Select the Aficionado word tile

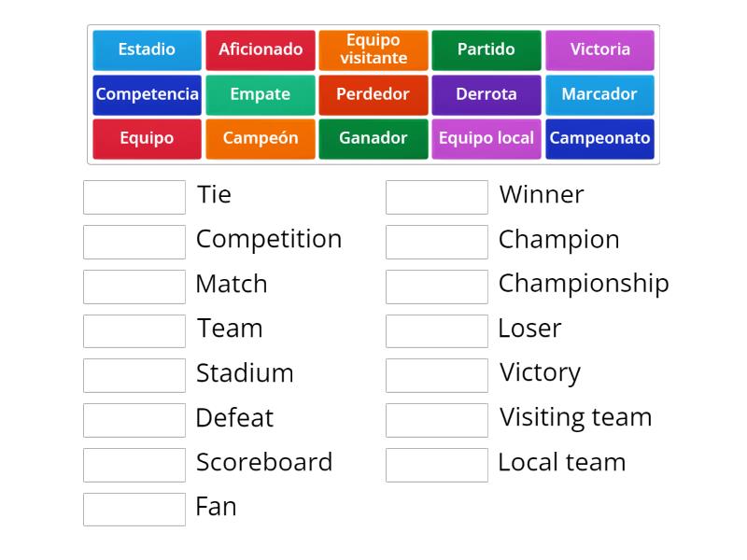(260, 50)
